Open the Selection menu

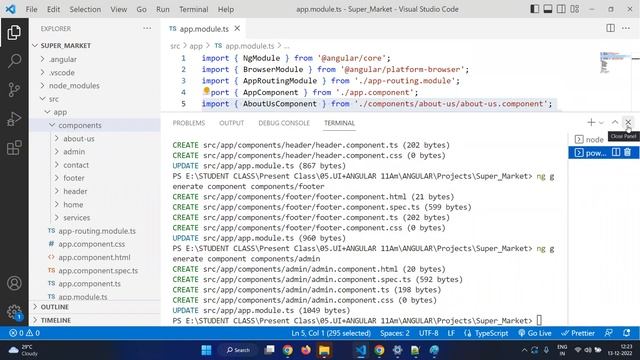tap(85, 9)
